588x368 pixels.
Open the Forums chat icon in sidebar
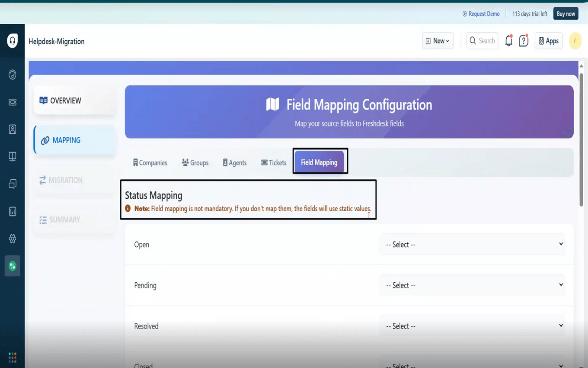(13, 184)
